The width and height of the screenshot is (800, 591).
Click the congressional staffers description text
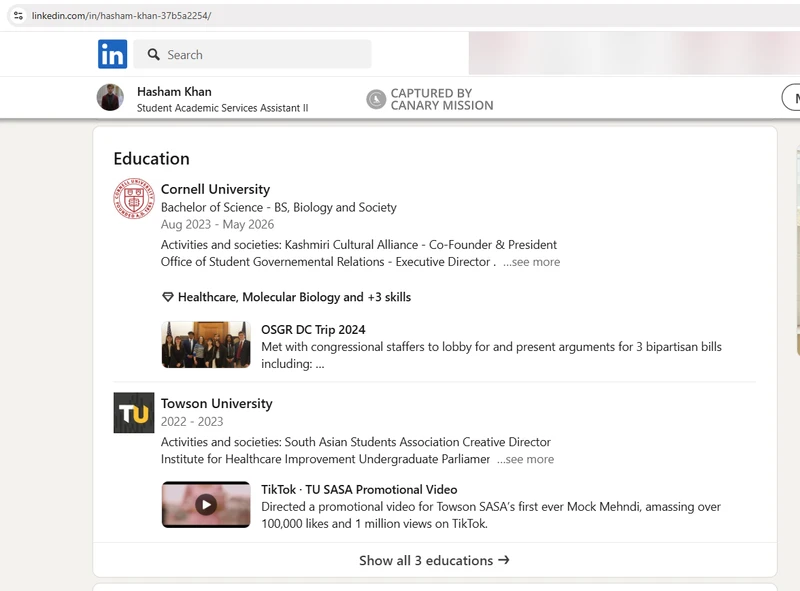(491, 355)
